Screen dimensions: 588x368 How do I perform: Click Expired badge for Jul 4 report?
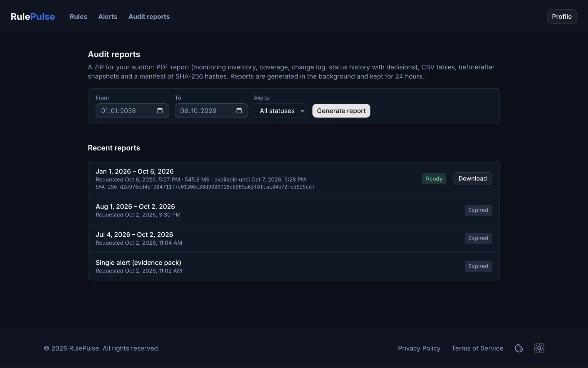(x=478, y=238)
